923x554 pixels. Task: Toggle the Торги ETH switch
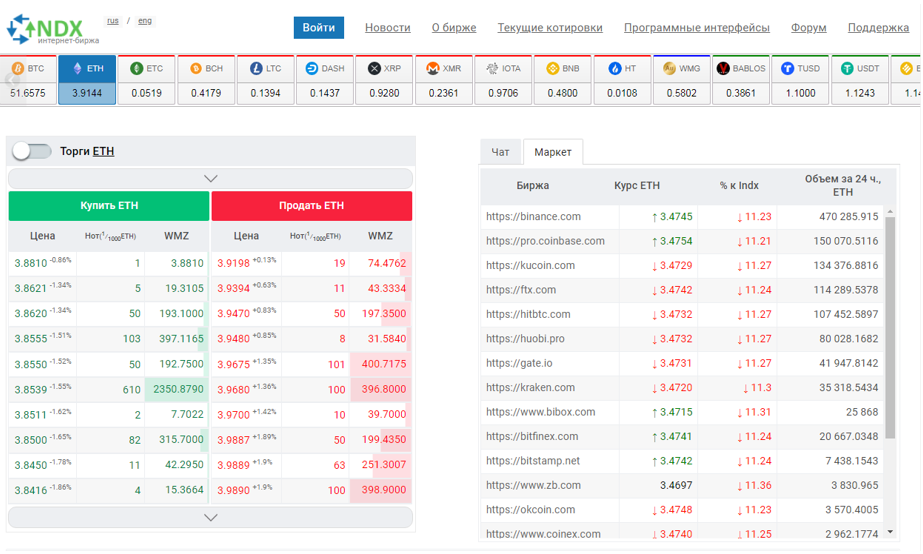click(32, 151)
